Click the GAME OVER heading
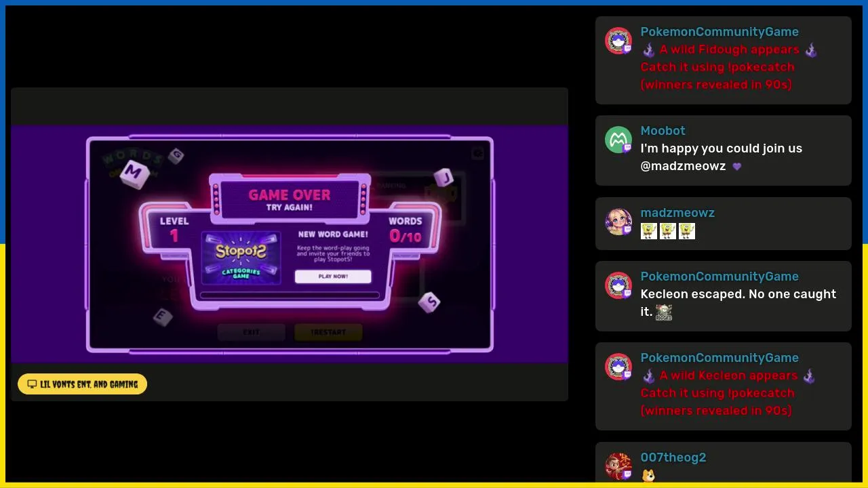 (x=290, y=195)
